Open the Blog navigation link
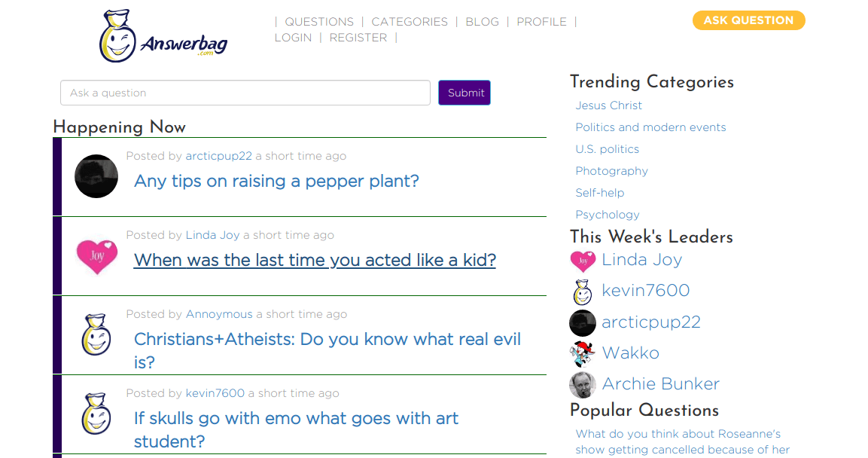868x458 pixels. click(x=482, y=22)
